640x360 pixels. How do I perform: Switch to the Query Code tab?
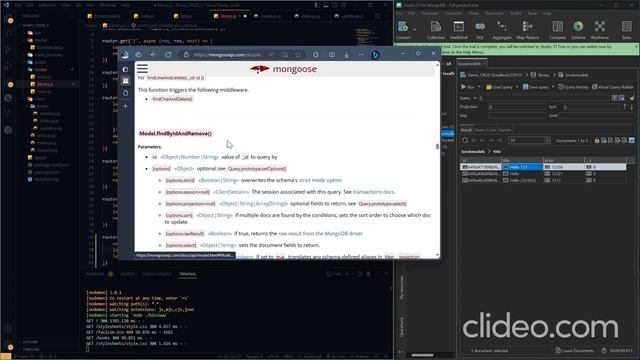pos(485,130)
